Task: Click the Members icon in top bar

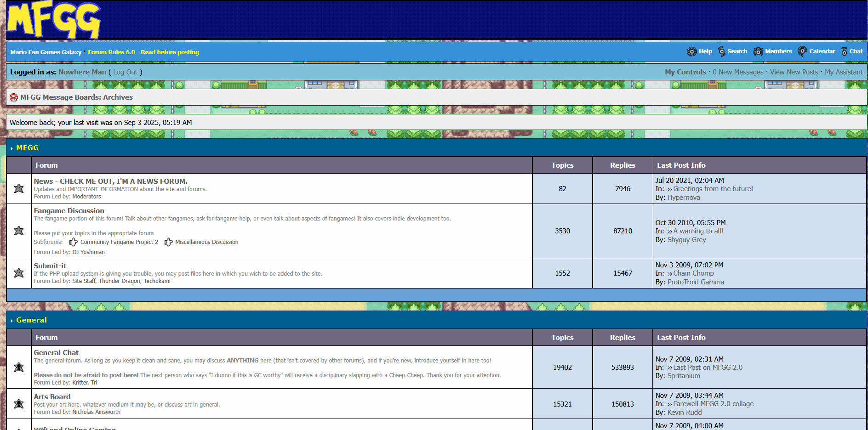Action: (758, 51)
